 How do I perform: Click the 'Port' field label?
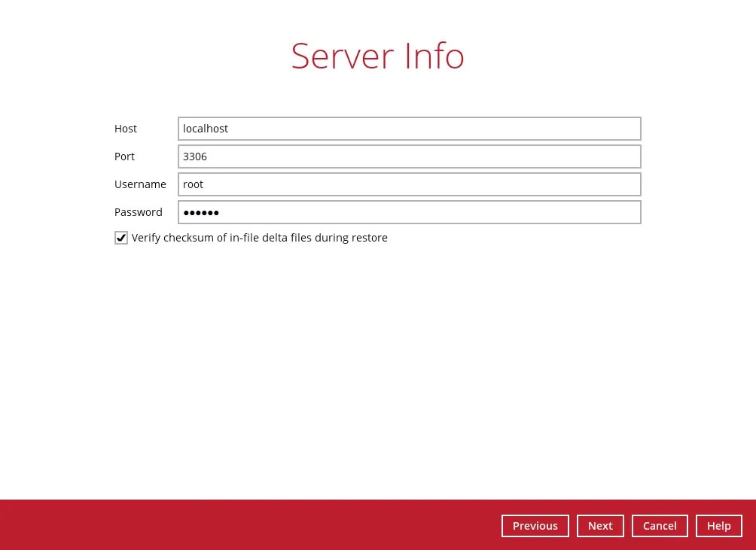[124, 156]
